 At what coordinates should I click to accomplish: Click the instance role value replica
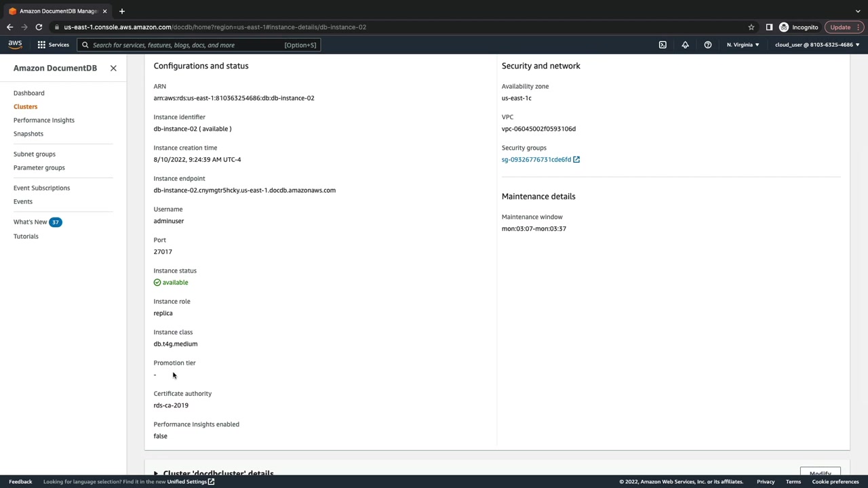(x=163, y=313)
